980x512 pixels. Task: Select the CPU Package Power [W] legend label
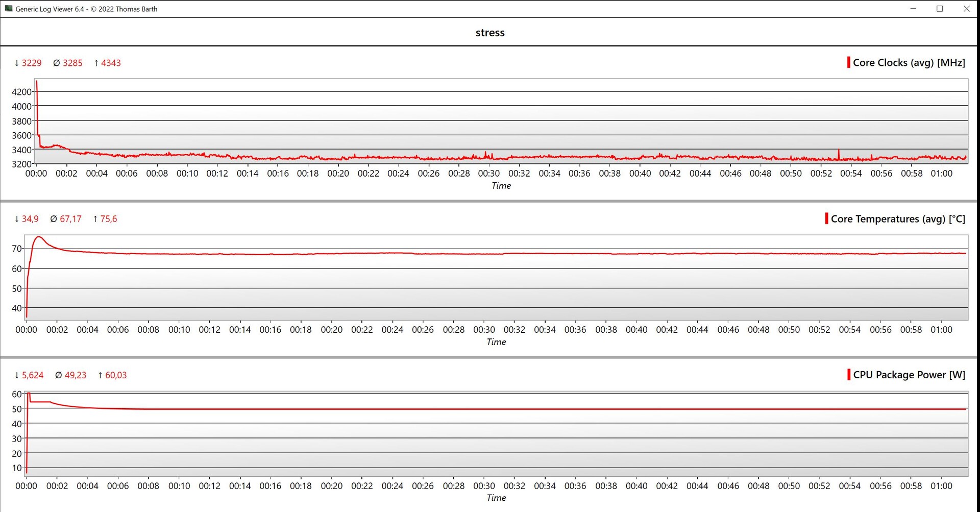pos(909,375)
